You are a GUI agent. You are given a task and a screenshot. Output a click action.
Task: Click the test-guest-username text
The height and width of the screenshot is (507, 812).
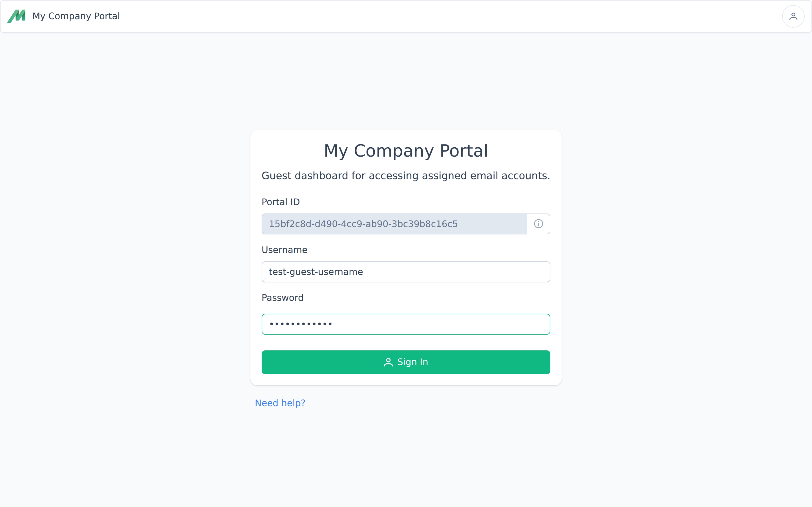316,272
